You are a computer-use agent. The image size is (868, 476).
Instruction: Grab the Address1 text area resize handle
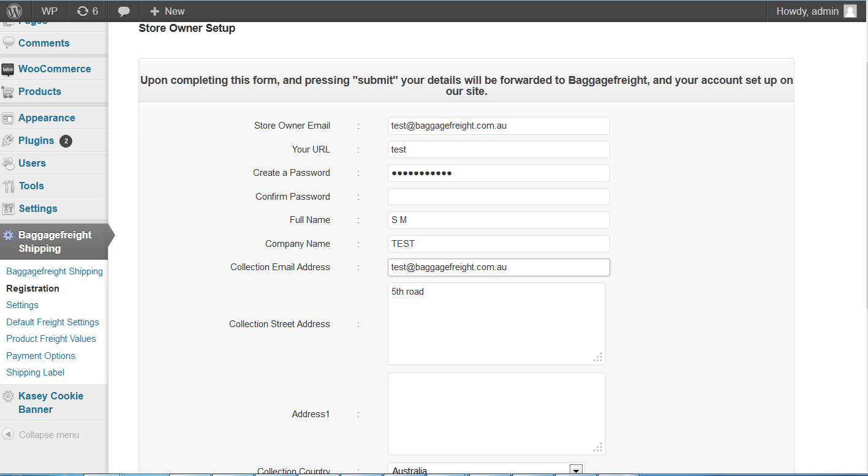tap(598, 447)
